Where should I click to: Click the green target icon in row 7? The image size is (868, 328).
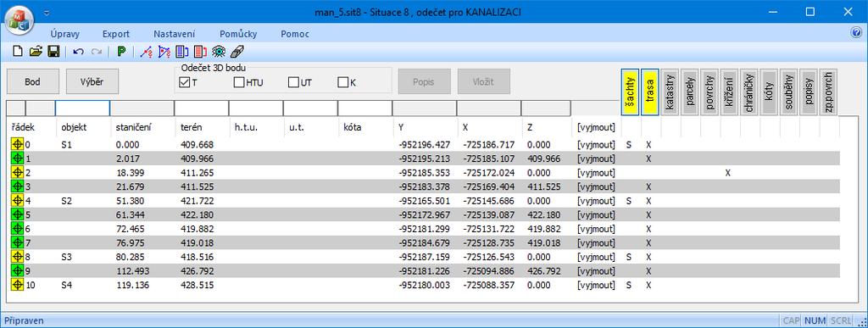point(17,242)
